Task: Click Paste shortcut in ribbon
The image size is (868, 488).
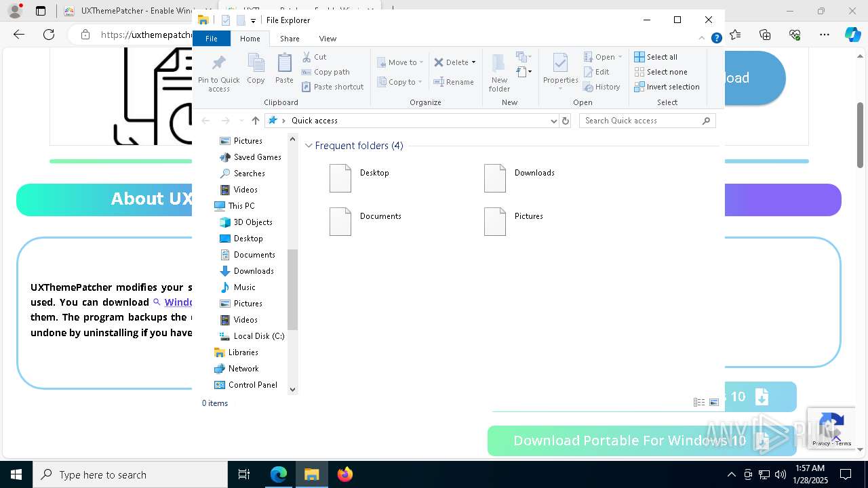Action: [x=332, y=87]
